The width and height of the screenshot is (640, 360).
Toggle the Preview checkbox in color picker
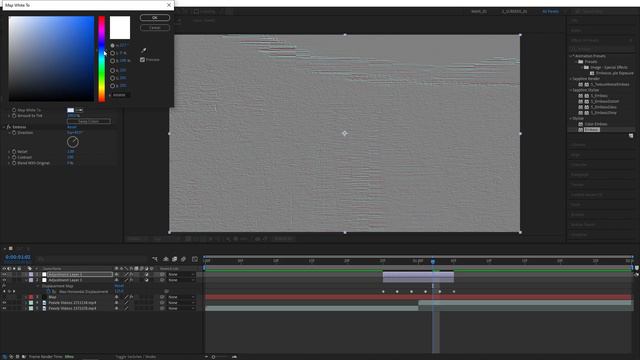142,60
